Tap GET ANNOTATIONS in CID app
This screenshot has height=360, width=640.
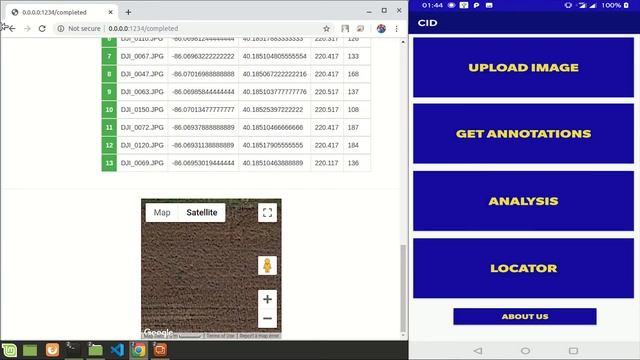click(523, 133)
